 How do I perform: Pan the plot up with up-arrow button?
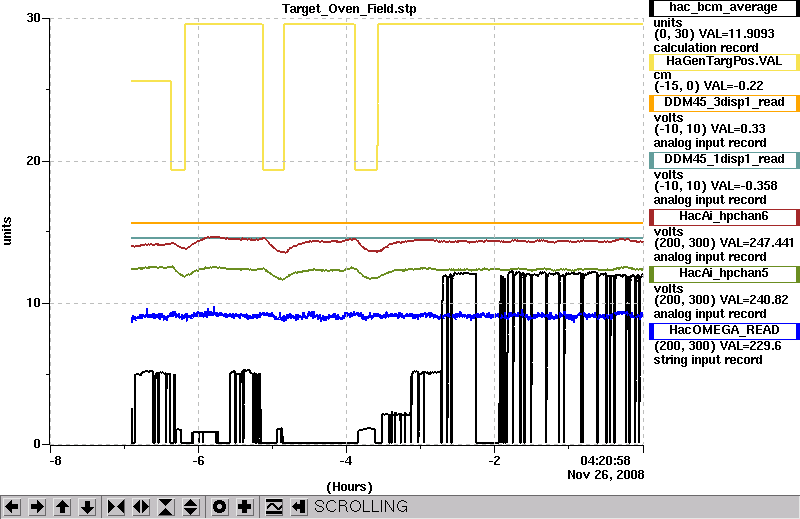62,507
